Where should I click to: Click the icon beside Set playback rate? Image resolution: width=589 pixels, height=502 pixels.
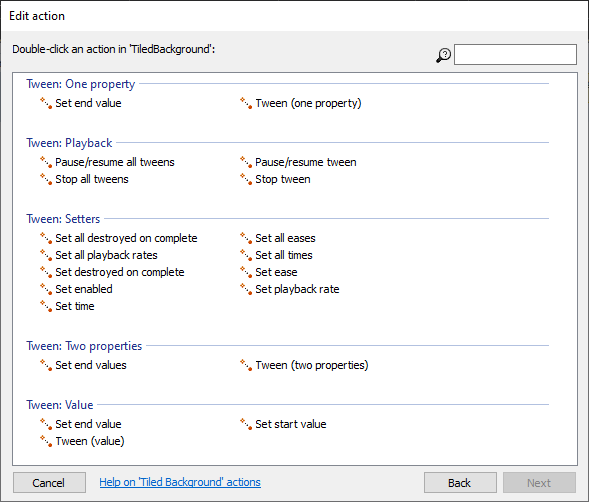[x=246, y=289]
